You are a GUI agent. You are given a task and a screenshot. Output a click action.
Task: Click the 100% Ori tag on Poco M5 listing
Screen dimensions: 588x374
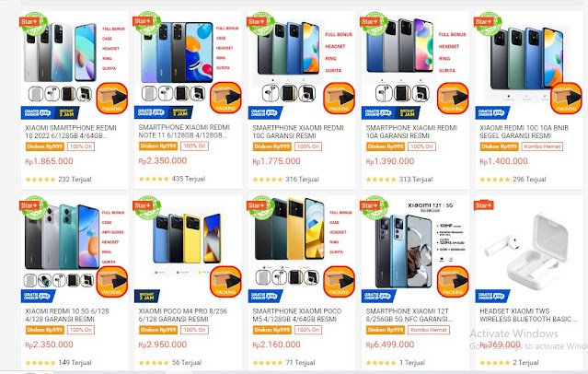308,330
